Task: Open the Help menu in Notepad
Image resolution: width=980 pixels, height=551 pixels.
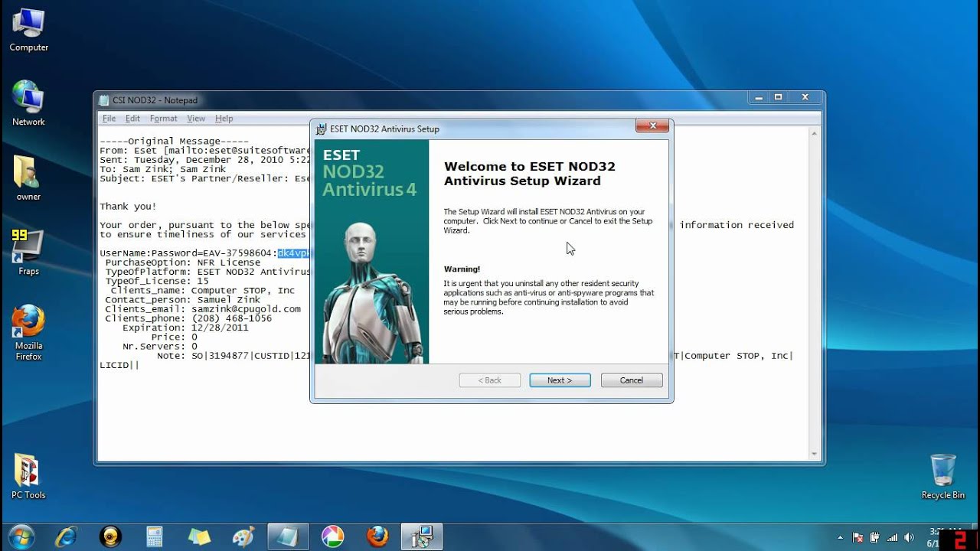Action: 224,119
